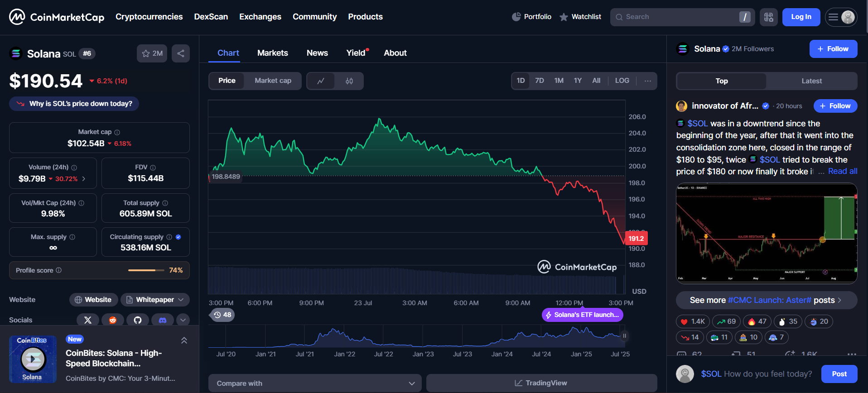Viewport: 868px width, 393px height.
Task: Click the fire reaction 47
Action: tap(757, 321)
